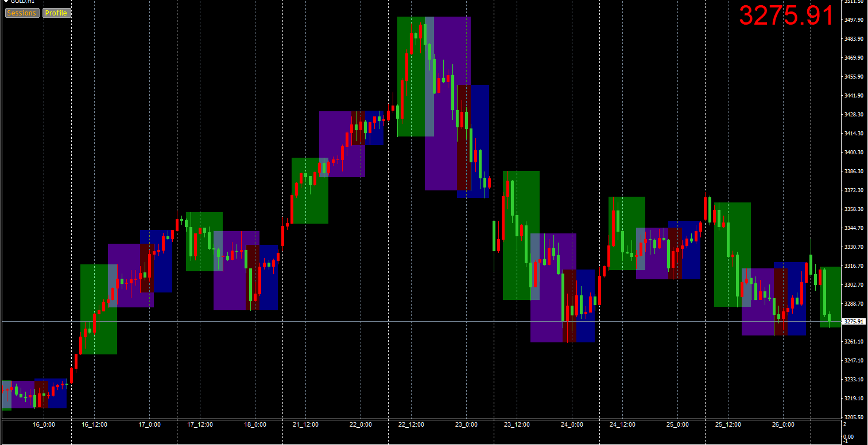Image resolution: width=868 pixels, height=445 pixels.
Task: Click the 3219.10 price scale label
Action: point(855,399)
